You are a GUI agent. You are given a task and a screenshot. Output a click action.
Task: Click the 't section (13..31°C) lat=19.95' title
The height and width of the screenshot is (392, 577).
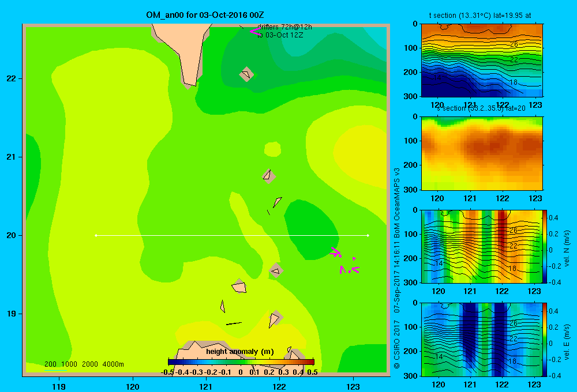pyautogui.click(x=480, y=16)
